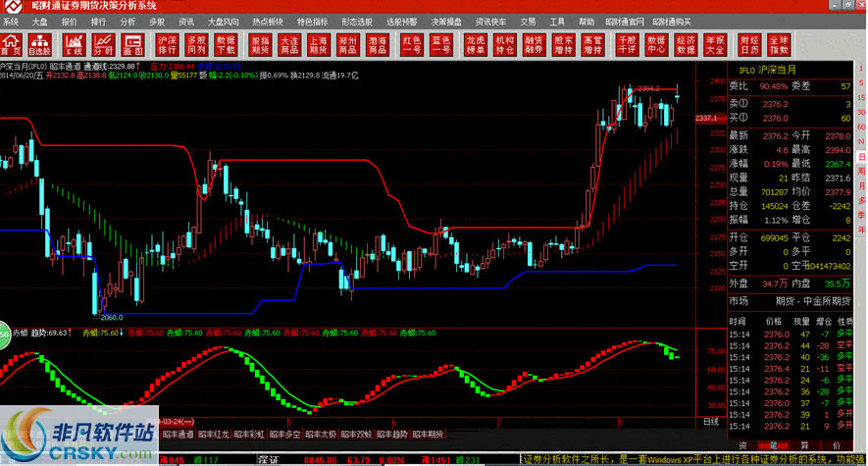The image size is (868, 466).
Task: Open 千股千评 stock reviews button
Action: coord(627,45)
